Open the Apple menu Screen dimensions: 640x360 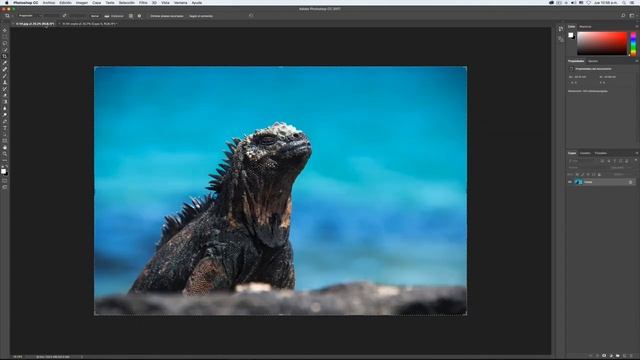click(x=7, y=2)
